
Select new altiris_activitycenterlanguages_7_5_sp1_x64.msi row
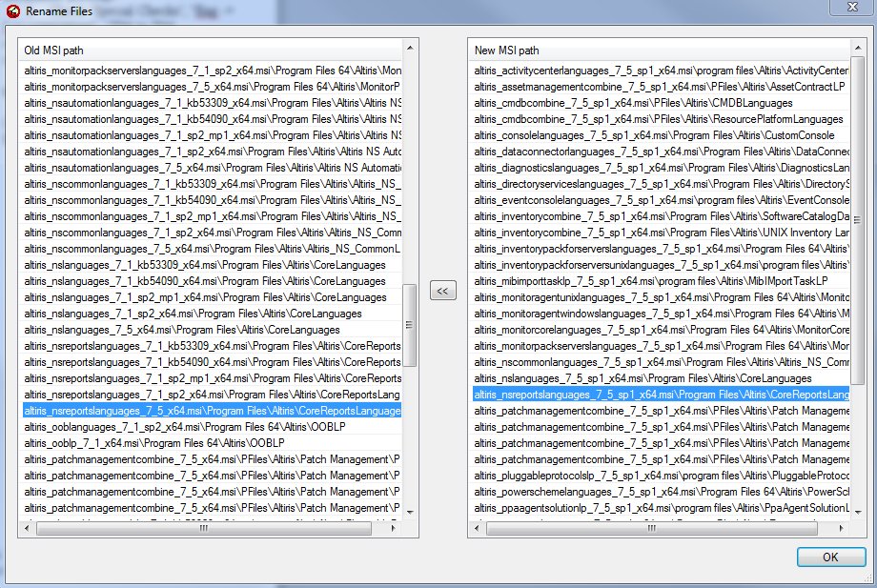point(662,71)
